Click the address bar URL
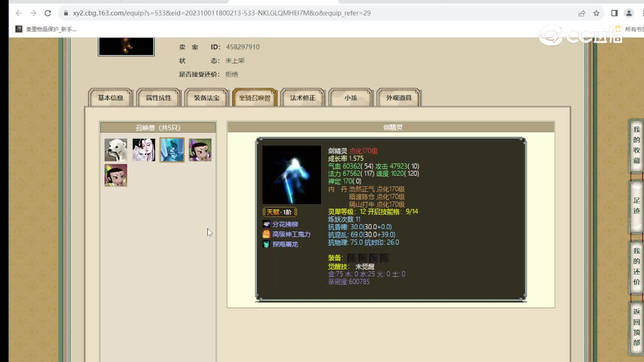Screen dimensions: 644x362 point(222,13)
